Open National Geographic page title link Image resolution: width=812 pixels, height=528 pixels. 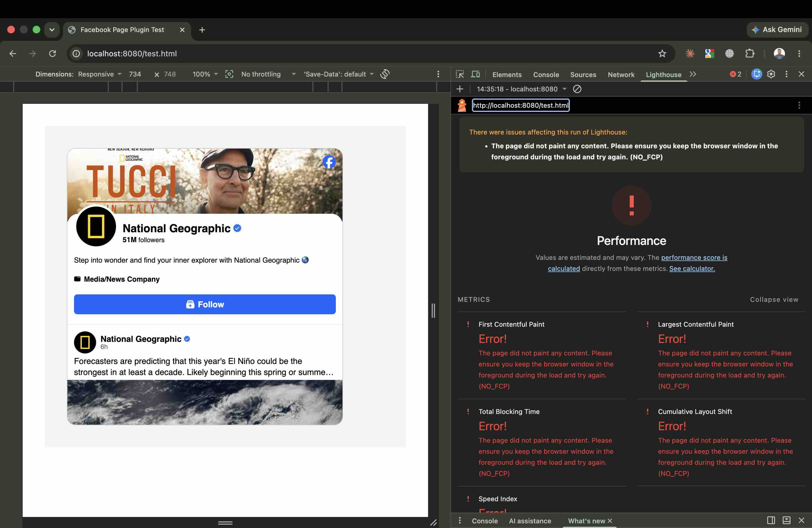tap(176, 228)
